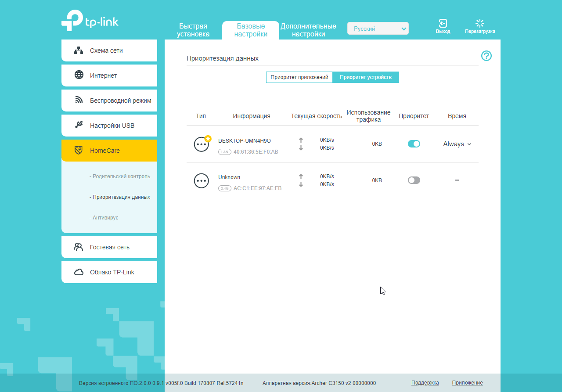Enable priority for Unknown device
This screenshot has height=392, width=562.
[x=414, y=180]
